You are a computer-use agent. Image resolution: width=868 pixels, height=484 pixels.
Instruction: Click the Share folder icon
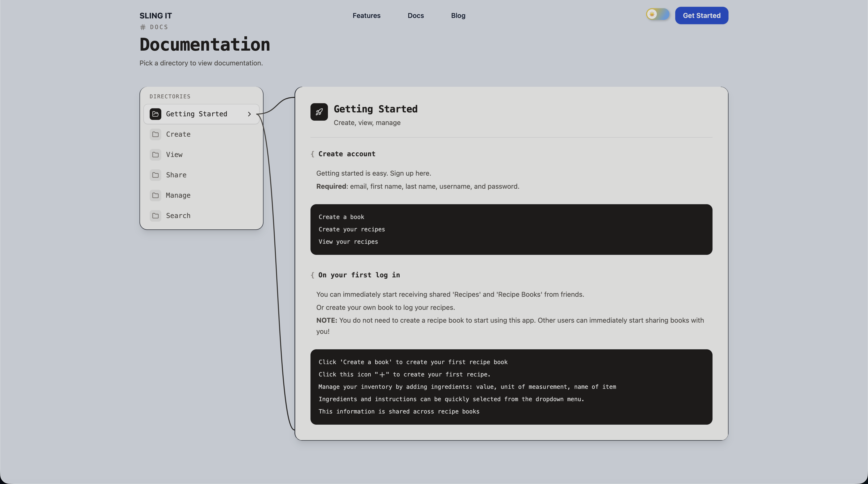point(155,175)
